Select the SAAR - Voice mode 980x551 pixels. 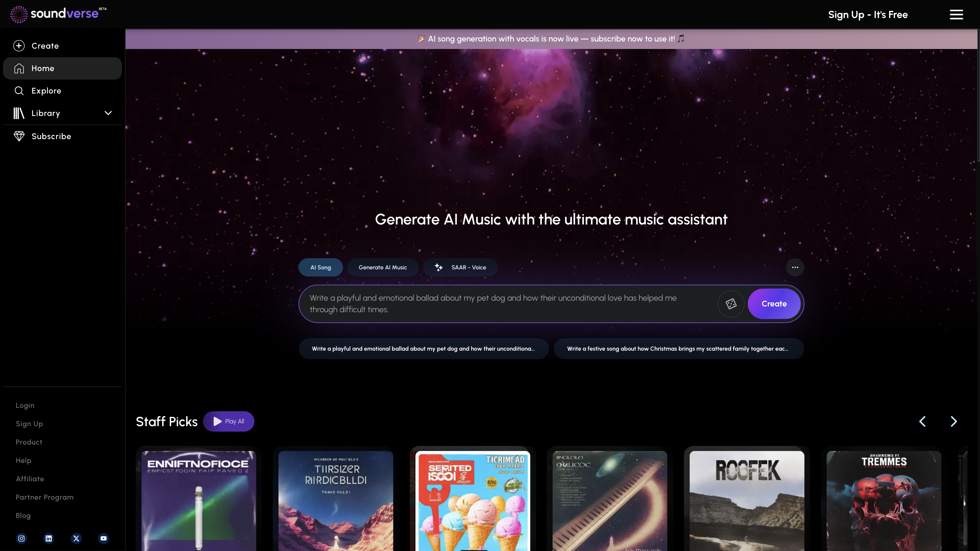[460, 267]
